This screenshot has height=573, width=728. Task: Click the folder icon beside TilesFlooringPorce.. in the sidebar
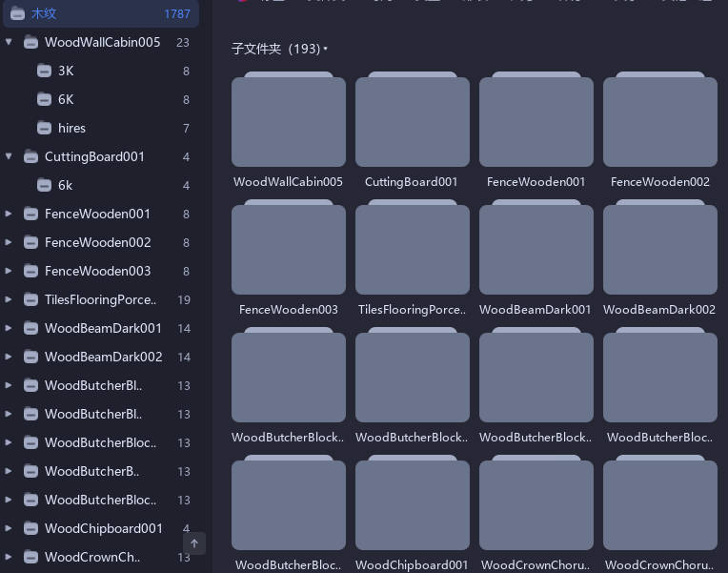[30, 299]
